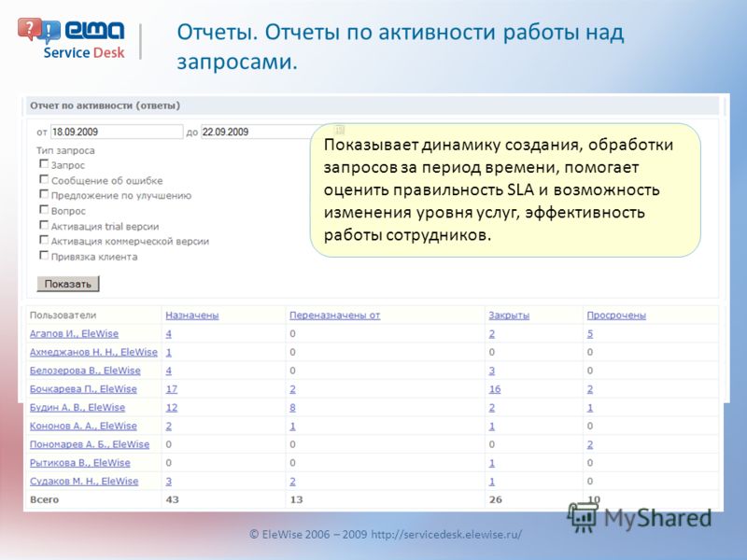Image resolution: width=747 pixels, height=560 pixels.
Task: Sort by the Просрочены column header
Action: click(616, 315)
